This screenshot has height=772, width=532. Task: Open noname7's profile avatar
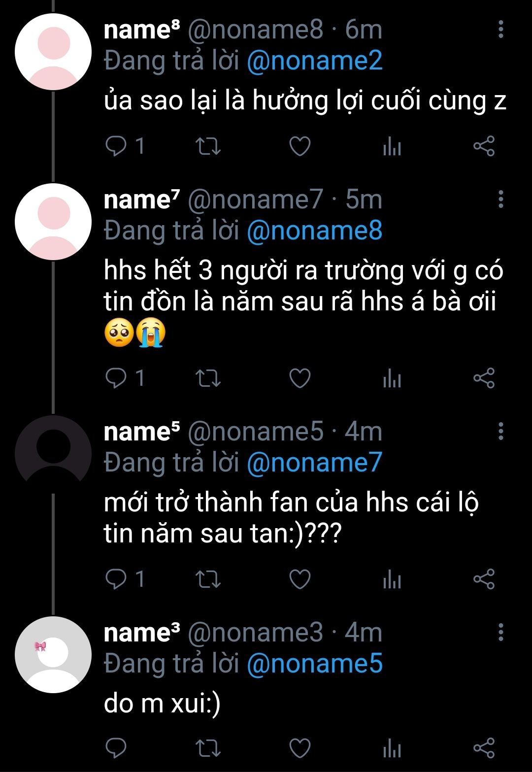pyautogui.click(x=53, y=222)
